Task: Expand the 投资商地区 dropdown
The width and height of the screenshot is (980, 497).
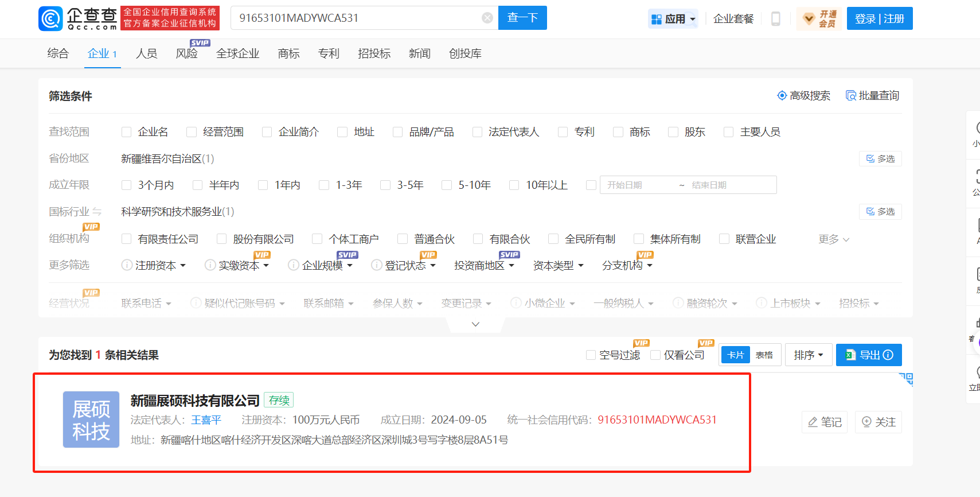Action: tap(485, 266)
